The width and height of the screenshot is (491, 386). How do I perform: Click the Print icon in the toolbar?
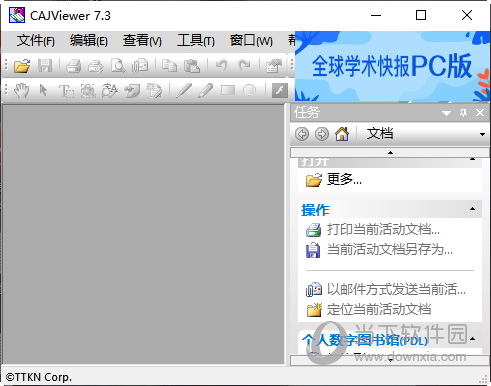tap(73, 65)
